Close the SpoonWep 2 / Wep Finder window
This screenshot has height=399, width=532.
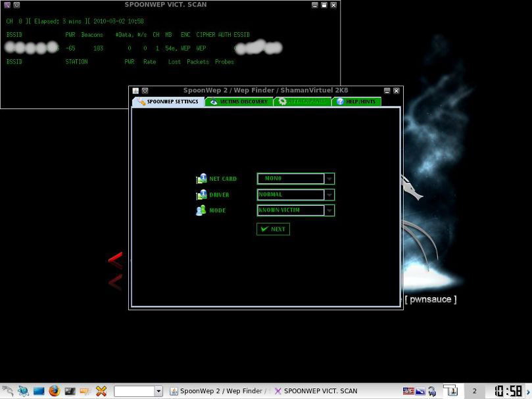coord(397,91)
